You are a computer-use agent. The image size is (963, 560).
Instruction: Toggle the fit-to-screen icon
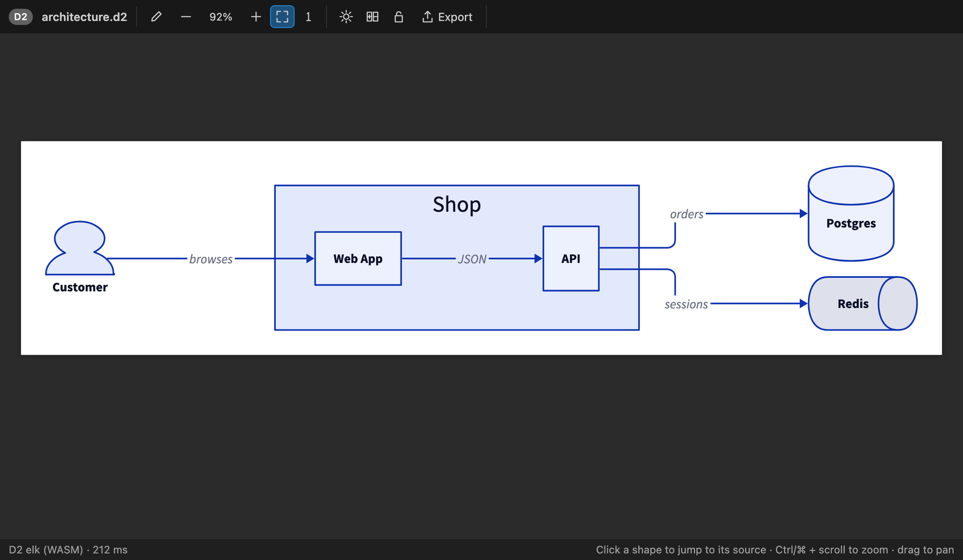click(282, 17)
